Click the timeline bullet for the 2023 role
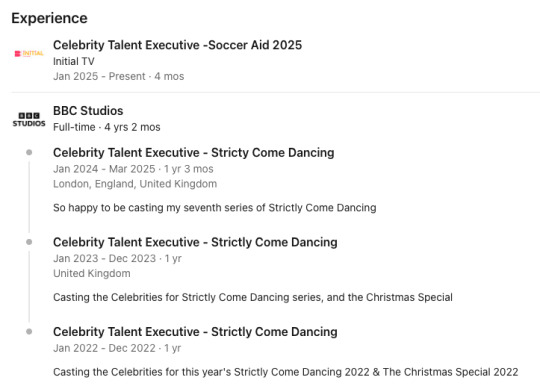Image resolution: width=540 pixels, height=392 pixels. pos(29,242)
